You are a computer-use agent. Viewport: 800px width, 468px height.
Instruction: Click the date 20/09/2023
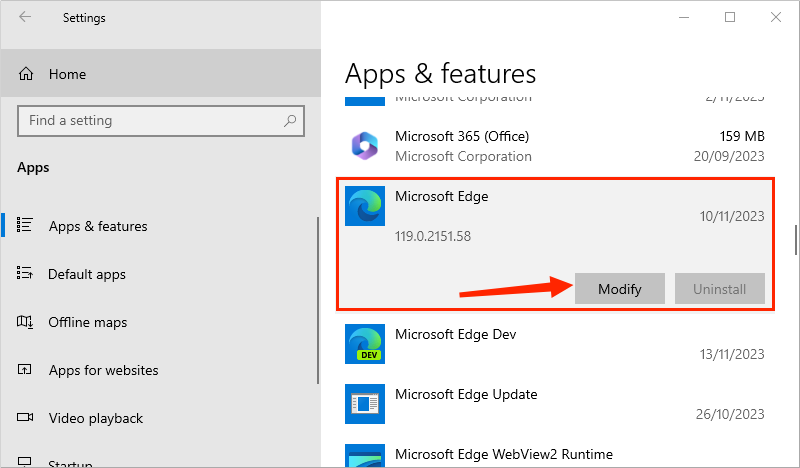click(729, 156)
